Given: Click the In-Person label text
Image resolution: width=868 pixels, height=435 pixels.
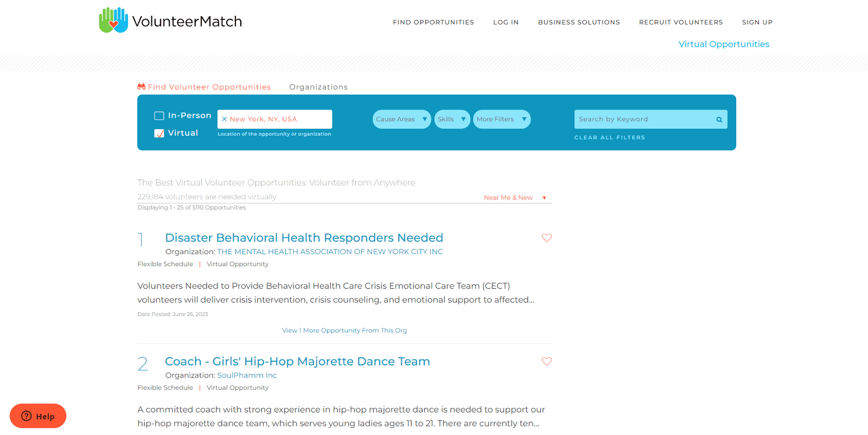Looking at the screenshot, I should (x=189, y=116).
